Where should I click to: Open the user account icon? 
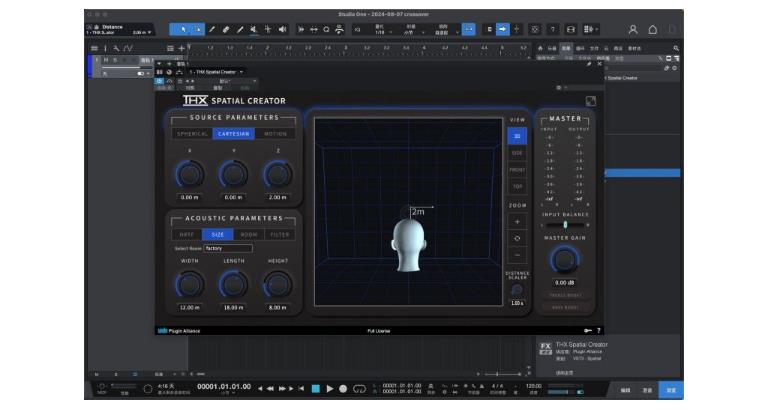click(633, 30)
